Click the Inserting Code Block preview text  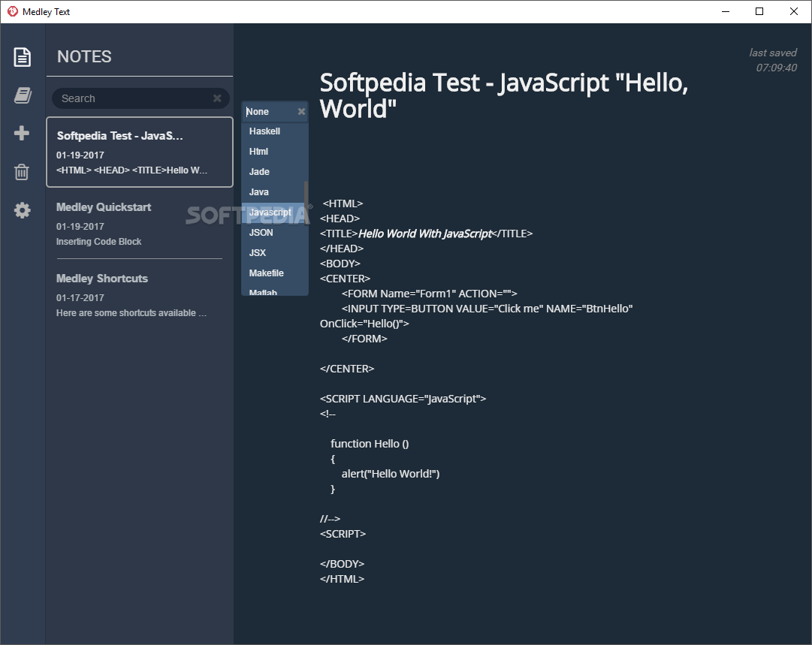pos(99,242)
